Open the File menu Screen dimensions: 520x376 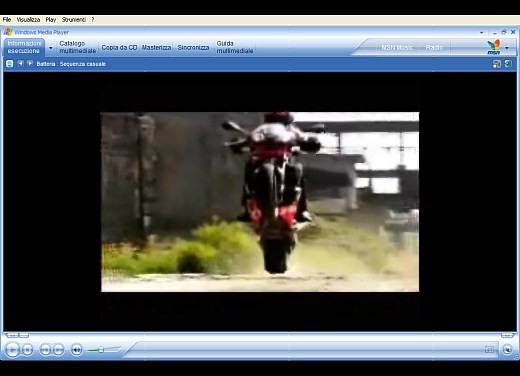point(7,20)
